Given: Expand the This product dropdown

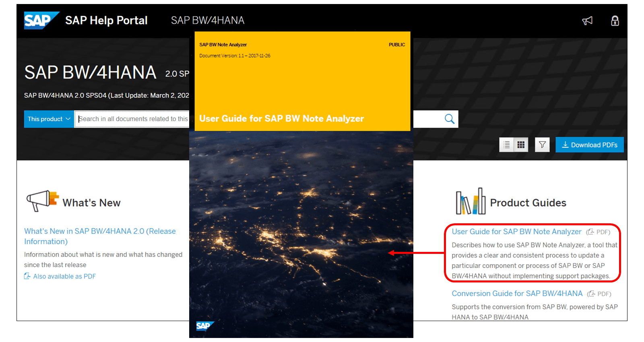Looking at the screenshot, I should [49, 119].
